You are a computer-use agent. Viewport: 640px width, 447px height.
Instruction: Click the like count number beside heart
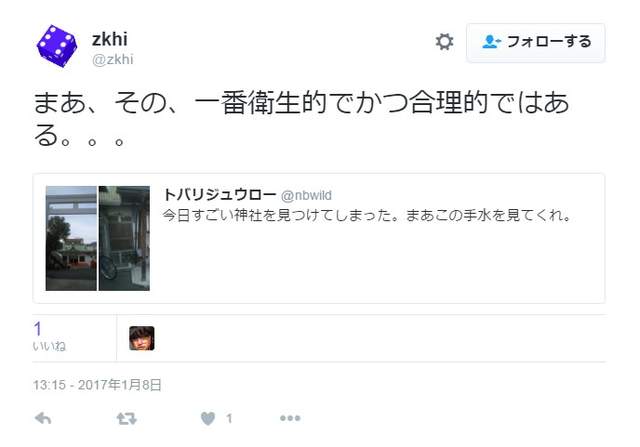pos(229,418)
